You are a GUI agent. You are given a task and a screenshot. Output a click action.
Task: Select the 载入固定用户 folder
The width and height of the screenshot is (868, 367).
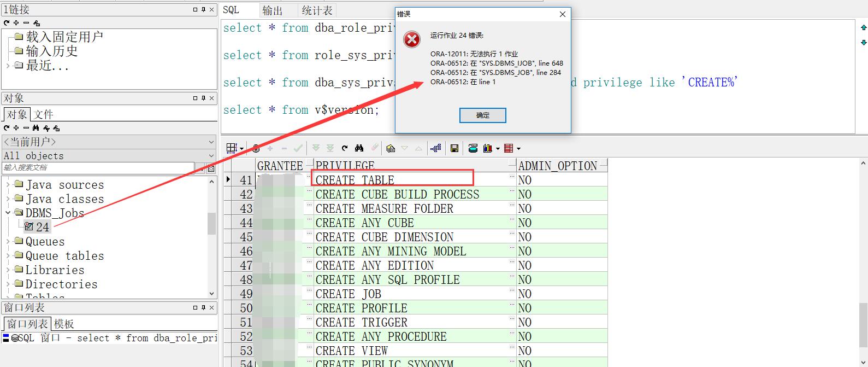64,37
